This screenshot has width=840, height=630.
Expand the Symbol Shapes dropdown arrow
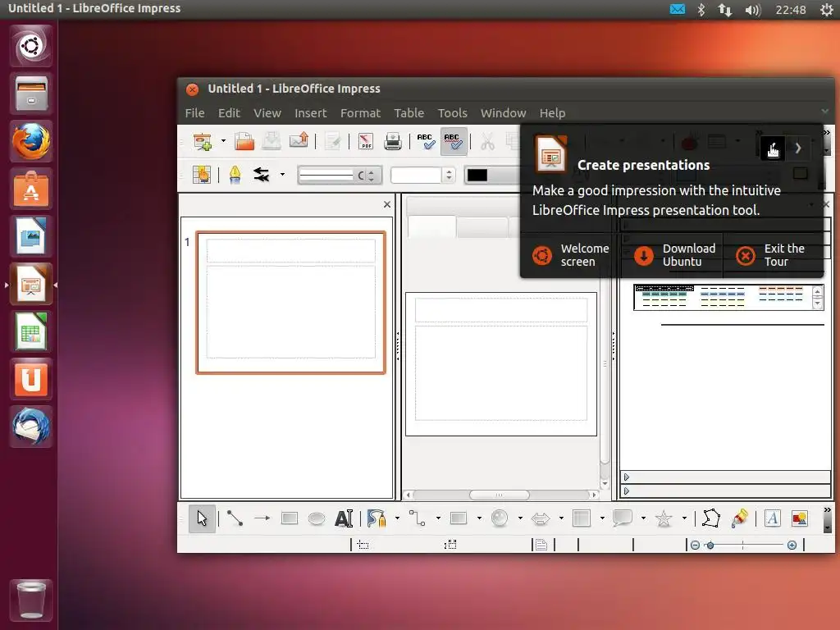point(520,518)
